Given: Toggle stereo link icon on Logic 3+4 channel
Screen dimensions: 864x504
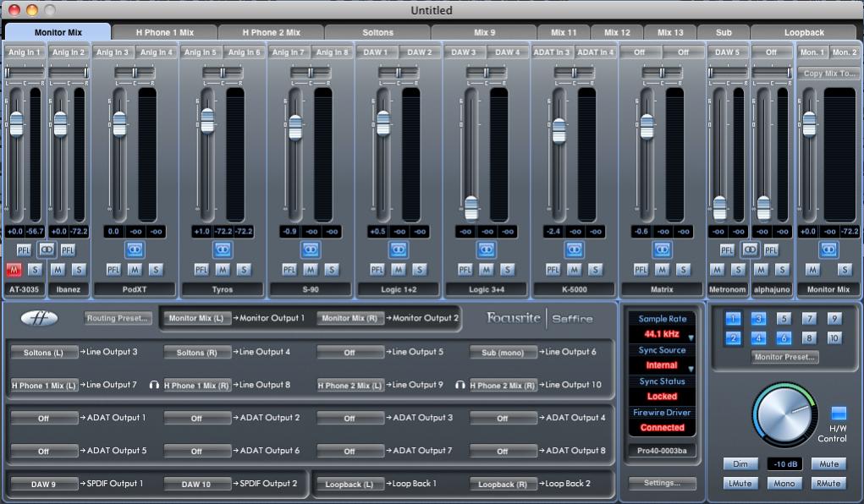Looking at the screenshot, I should [486, 250].
